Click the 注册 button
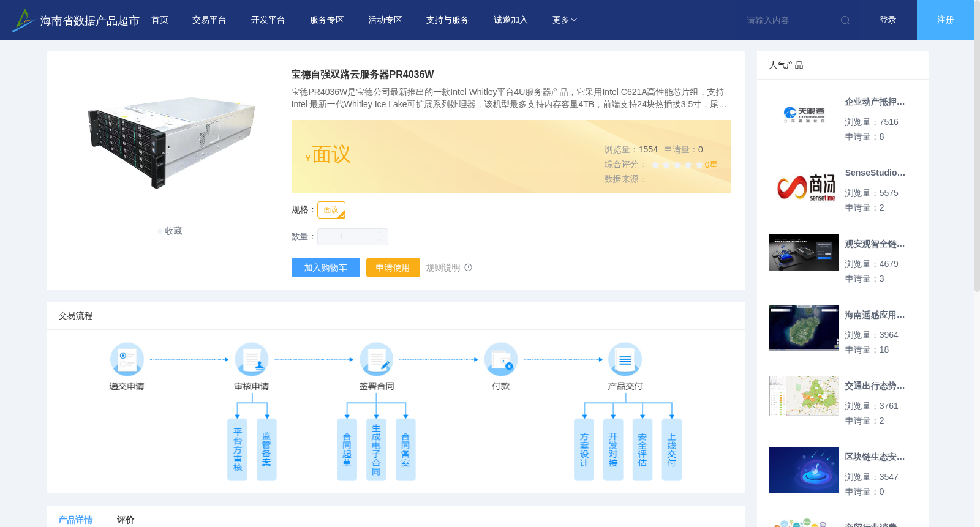This screenshot has height=527, width=980. 946,20
